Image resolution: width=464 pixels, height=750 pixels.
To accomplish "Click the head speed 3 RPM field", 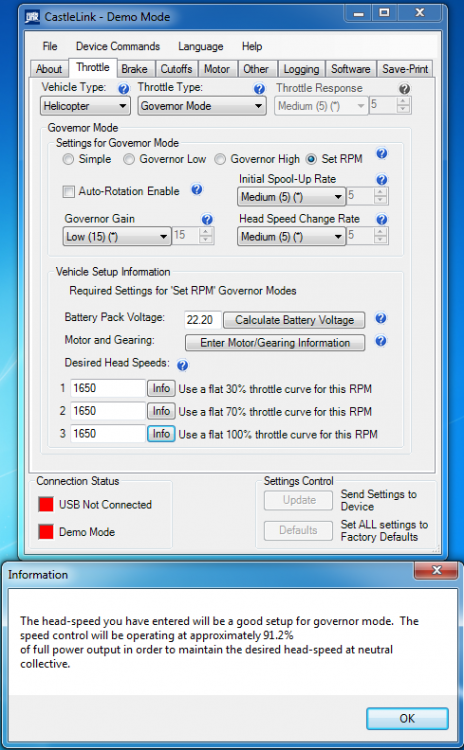I will tap(108, 434).
